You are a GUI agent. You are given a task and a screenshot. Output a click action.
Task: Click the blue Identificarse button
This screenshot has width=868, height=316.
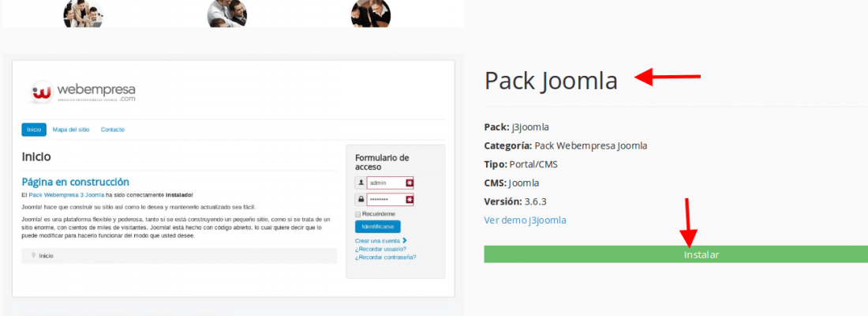tap(377, 227)
